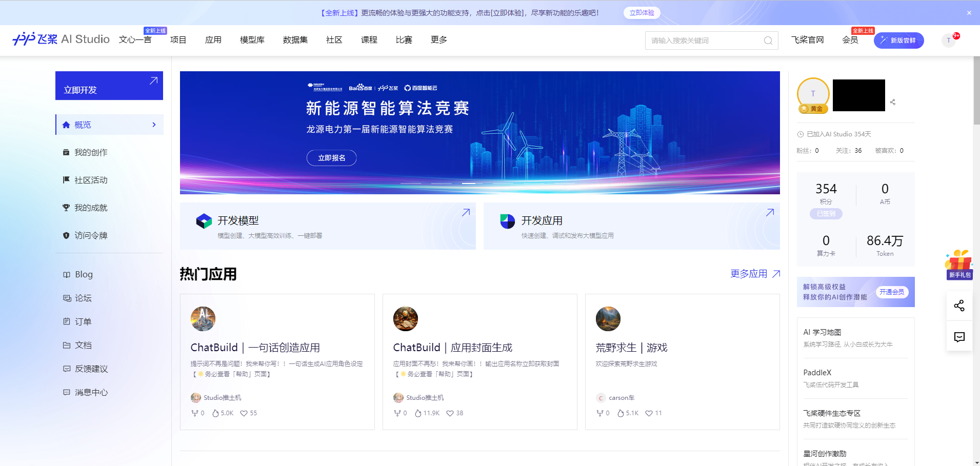
Task: Click the like heart on the 荒野求生 card
Action: click(x=649, y=413)
